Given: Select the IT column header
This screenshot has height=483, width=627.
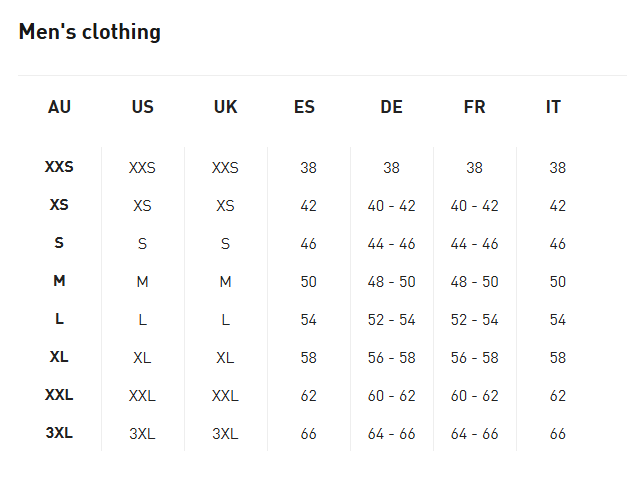Looking at the screenshot, I should point(553,107).
